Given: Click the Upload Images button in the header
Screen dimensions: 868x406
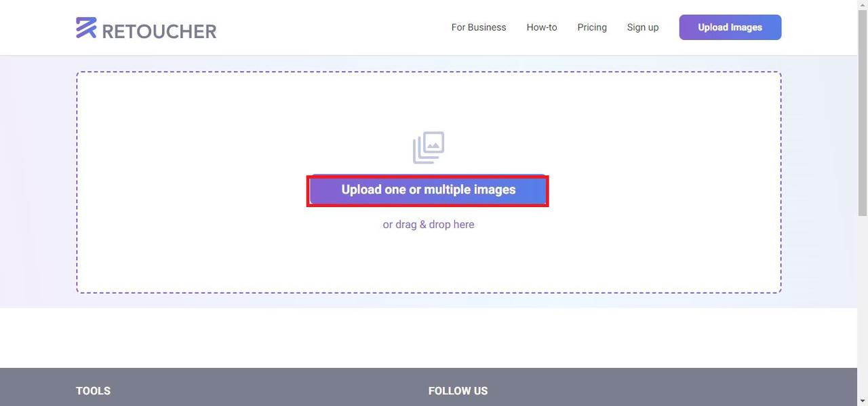Looking at the screenshot, I should pos(730,27).
